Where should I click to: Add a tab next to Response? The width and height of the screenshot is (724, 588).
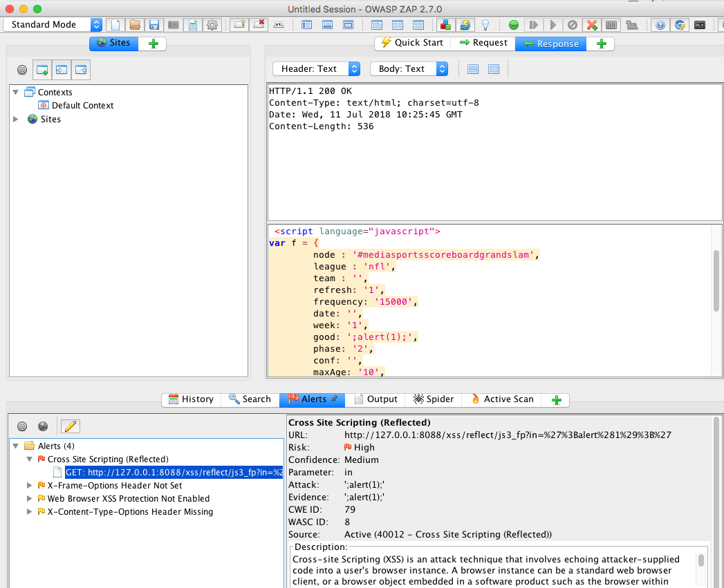coord(601,44)
